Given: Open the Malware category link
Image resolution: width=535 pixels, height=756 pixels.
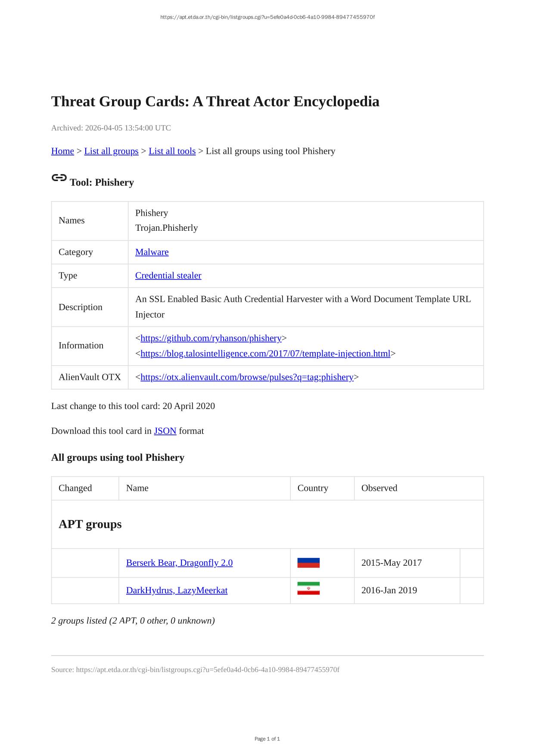Looking at the screenshot, I should coord(152,252).
